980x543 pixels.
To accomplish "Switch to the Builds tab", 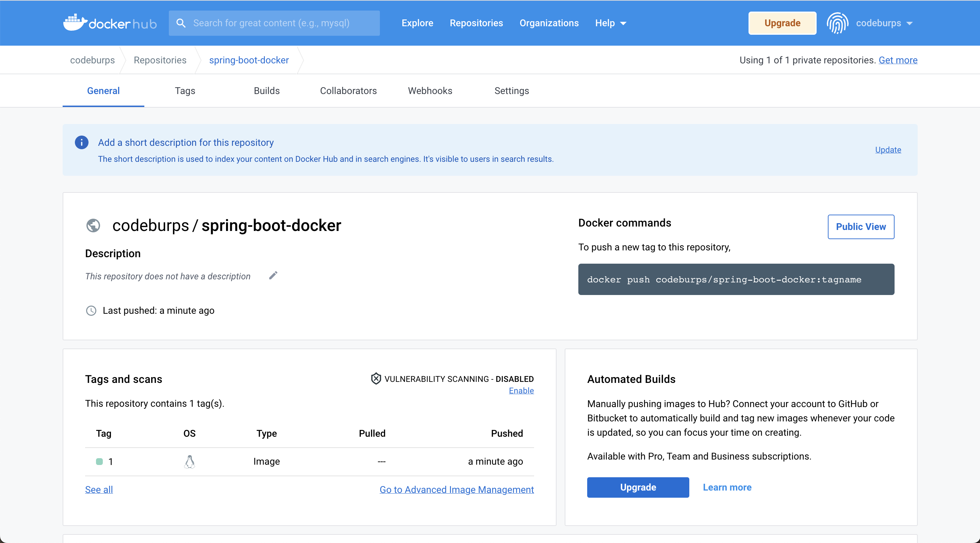I will click(267, 91).
